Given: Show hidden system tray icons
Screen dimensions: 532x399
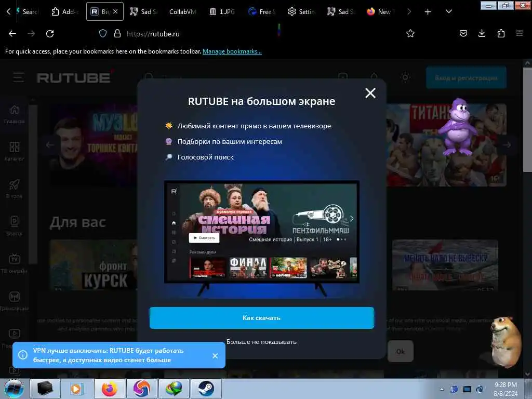Looking at the screenshot, I should (442, 389).
